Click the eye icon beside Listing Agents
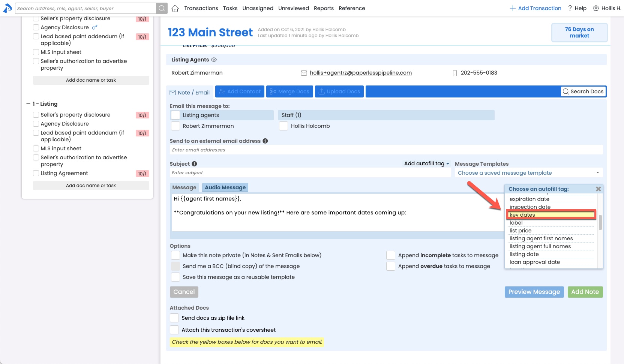Image resolution: width=624 pixels, height=364 pixels. click(214, 60)
